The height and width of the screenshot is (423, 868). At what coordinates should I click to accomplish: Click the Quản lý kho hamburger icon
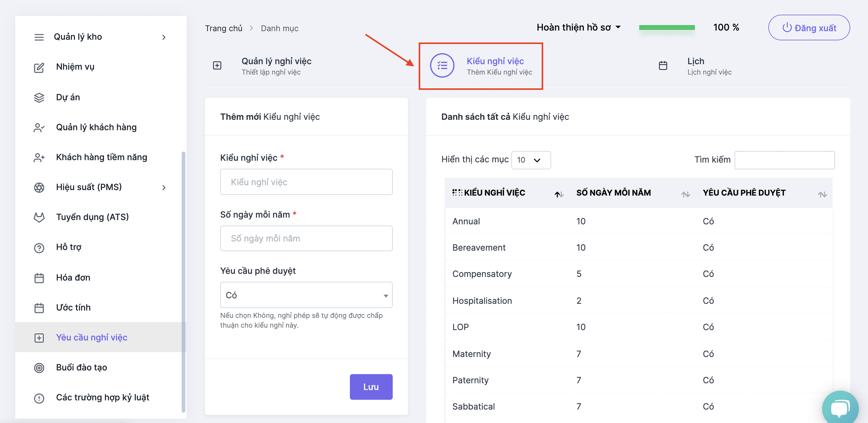pos(39,37)
